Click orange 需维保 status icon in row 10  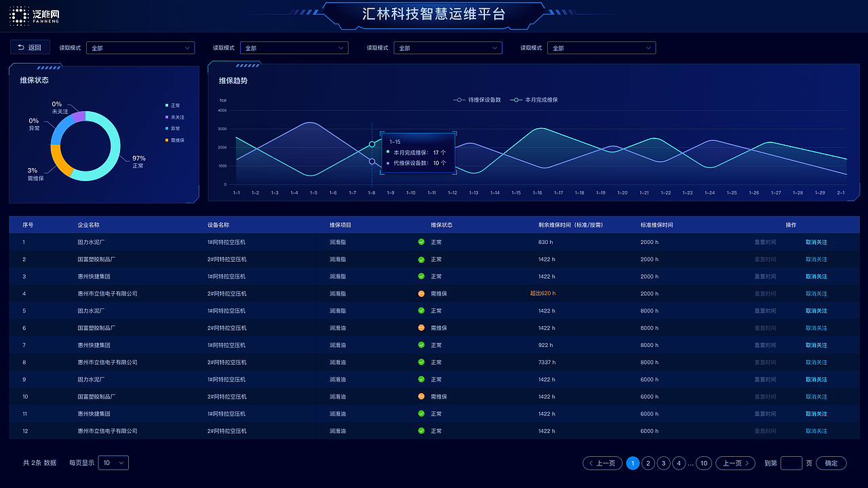[421, 396]
